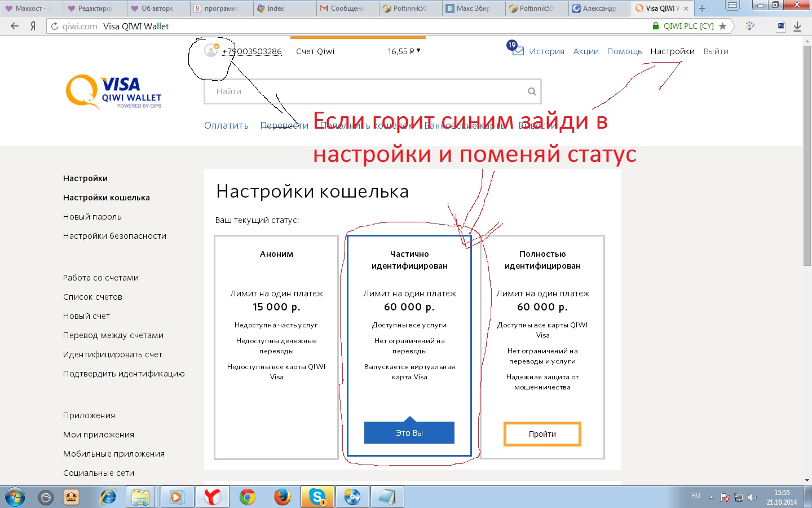Show hidden system tray icons arrow
812x508 pixels.
pos(711,498)
